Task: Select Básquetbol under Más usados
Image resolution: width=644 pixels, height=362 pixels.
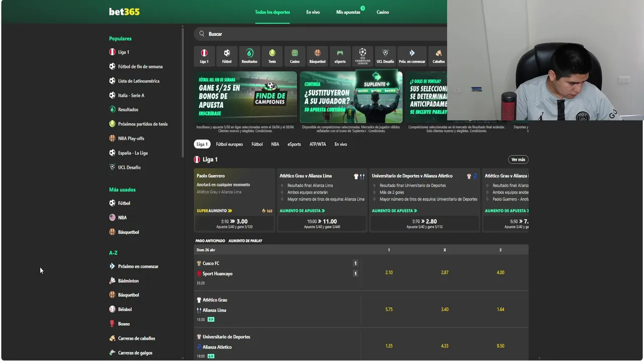Action: [x=124, y=232]
